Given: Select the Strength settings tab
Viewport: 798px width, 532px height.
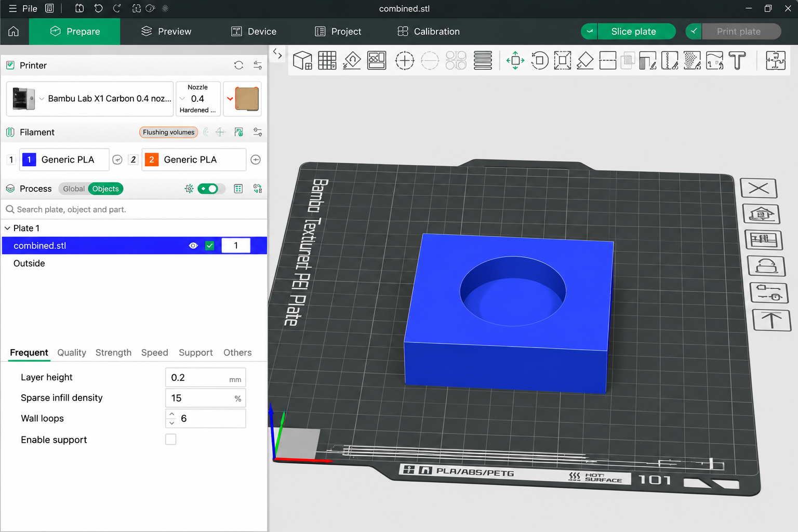Looking at the screenshot, I should (113, 353).
